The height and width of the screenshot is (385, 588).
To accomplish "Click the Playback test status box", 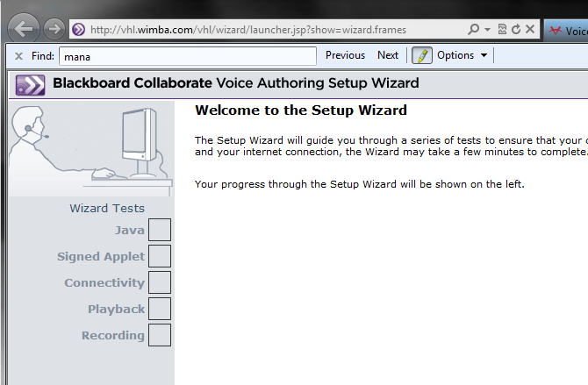I will tap(160, 309).
